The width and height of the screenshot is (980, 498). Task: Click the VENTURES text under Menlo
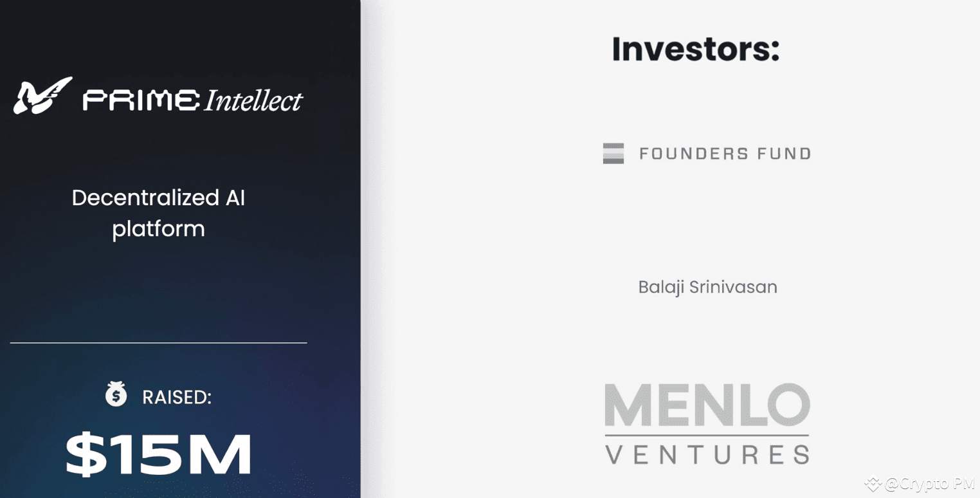(707, 454)
